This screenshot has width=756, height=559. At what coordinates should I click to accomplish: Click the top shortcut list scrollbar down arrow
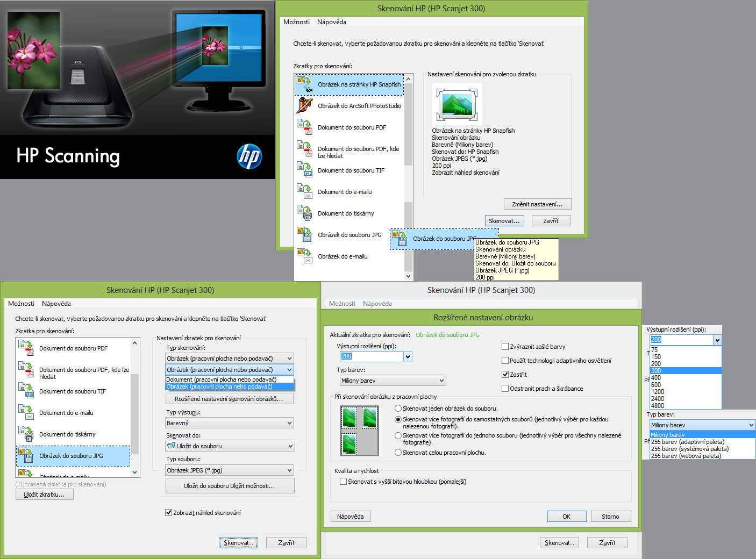[x=408, y=276]
